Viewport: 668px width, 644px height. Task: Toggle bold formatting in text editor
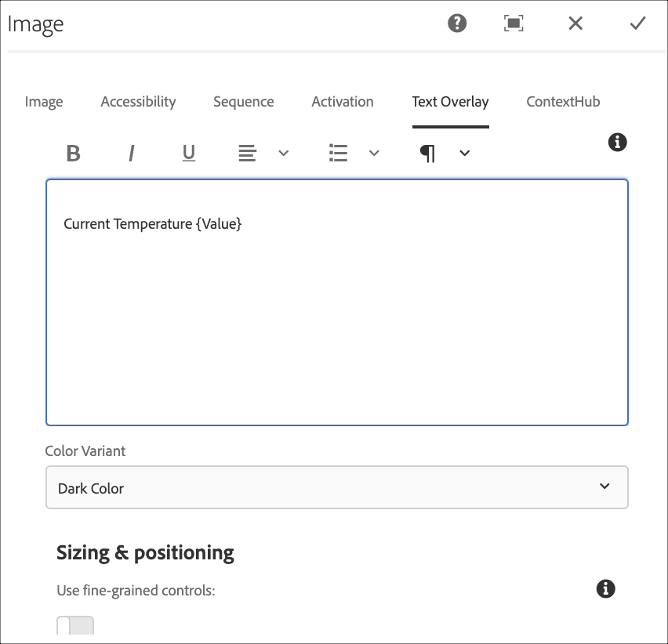coord(74,153)
